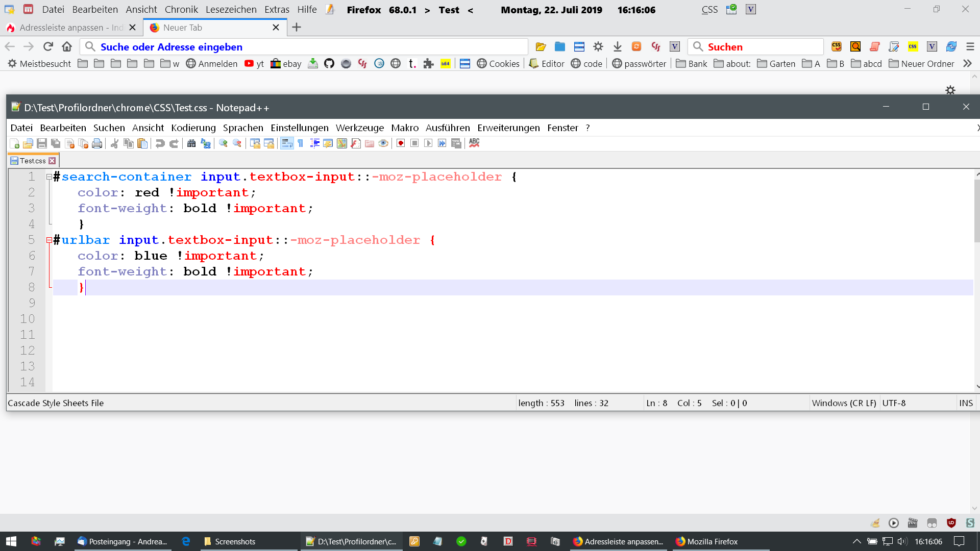
Task: Toggle show all characters pilcrow icon
Action: tap(301, 143)
